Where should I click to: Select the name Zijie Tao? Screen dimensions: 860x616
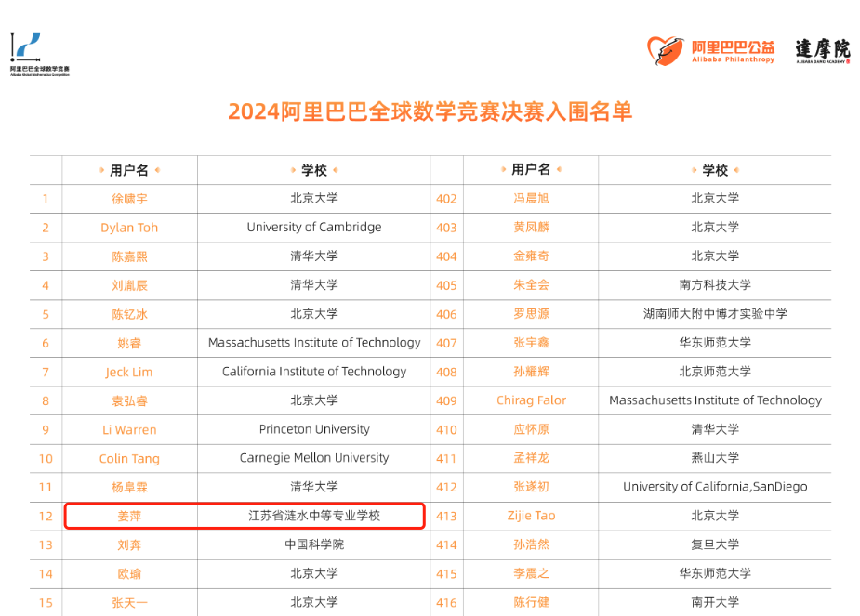[x=531, y=516]
